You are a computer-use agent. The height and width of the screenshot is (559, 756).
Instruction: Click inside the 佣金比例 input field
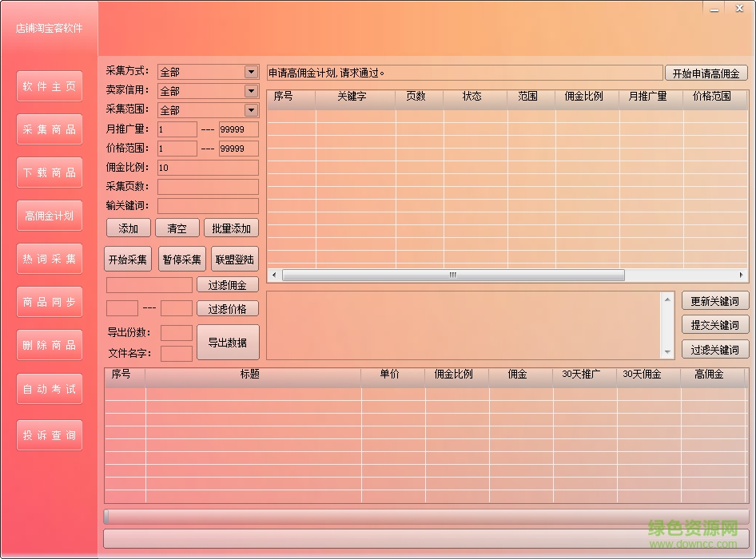[208, 168]
